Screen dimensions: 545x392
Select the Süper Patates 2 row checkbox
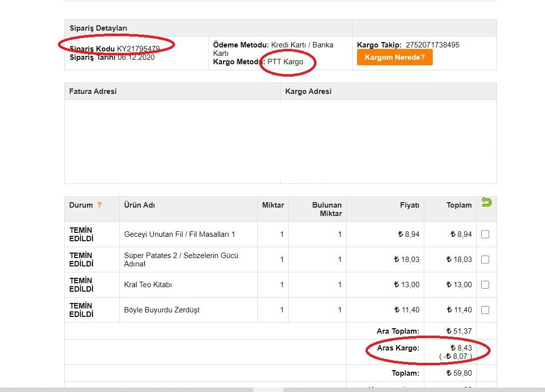click(485, 260)
